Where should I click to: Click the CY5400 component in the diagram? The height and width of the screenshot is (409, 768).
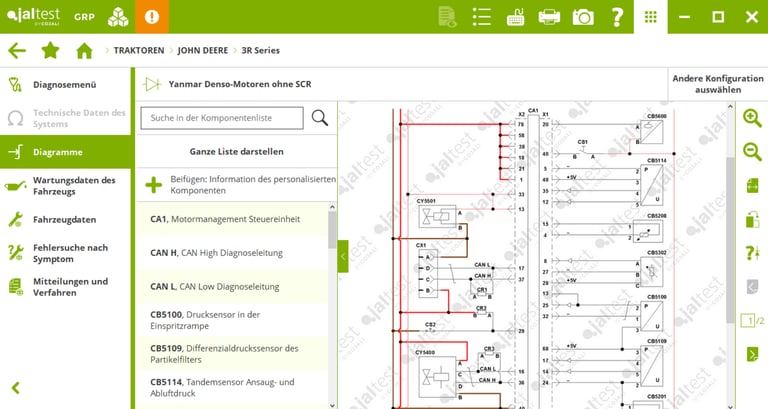click(437, 376)
